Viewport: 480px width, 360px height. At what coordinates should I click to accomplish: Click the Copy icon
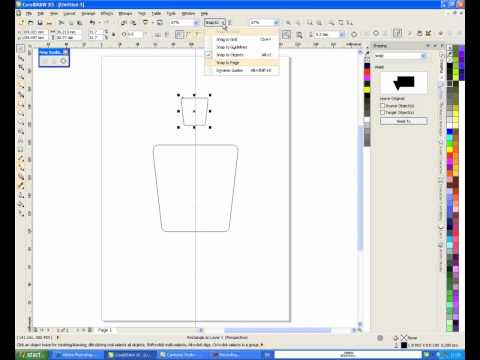tap(70, 23)
